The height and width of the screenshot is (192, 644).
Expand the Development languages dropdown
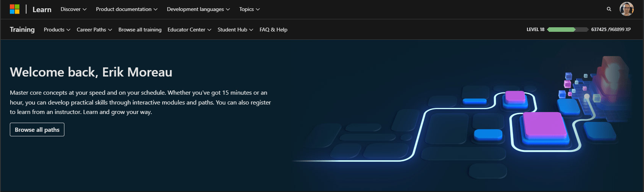pyautogui.click(x=198, y=9)
